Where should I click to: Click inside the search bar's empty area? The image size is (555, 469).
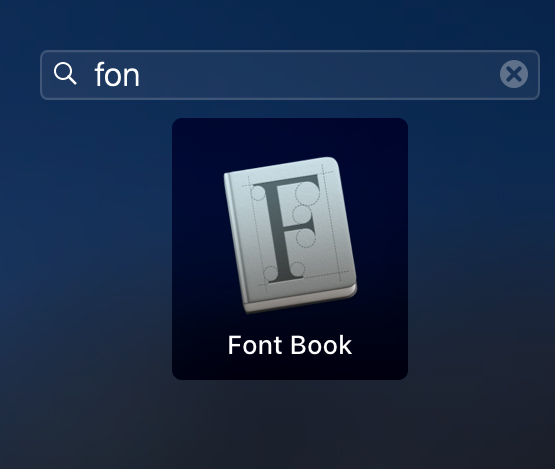[319, 75]
